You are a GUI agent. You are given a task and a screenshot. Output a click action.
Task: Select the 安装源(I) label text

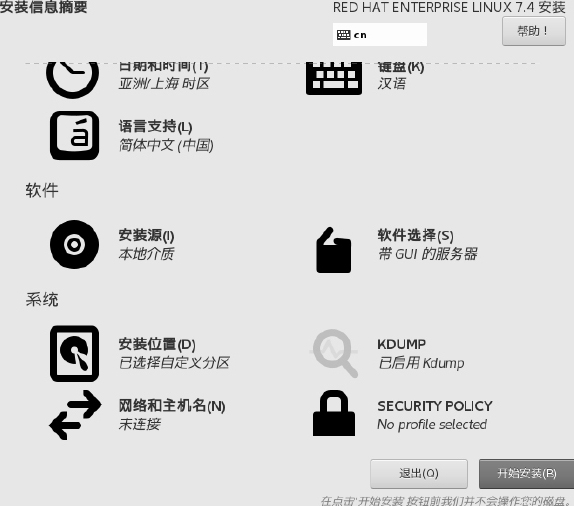(x=146, y=235)
